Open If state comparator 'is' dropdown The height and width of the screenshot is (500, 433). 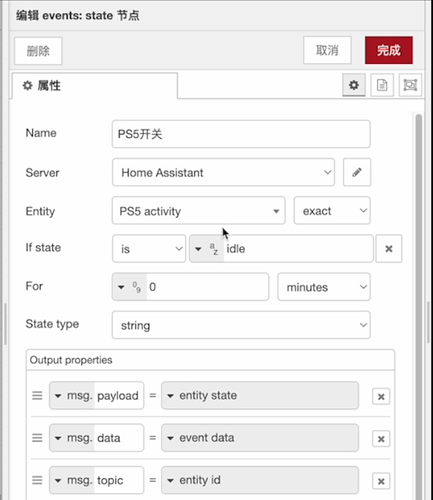point(149,249)
